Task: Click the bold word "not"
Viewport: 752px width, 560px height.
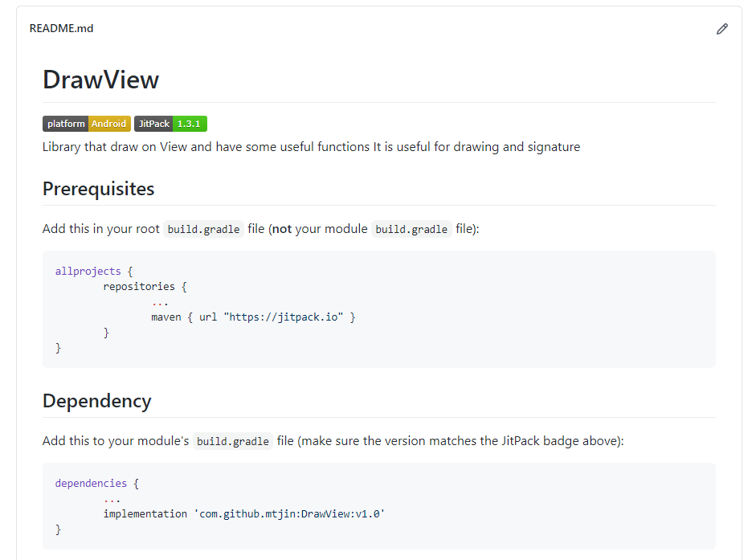Action: (282, 229)
